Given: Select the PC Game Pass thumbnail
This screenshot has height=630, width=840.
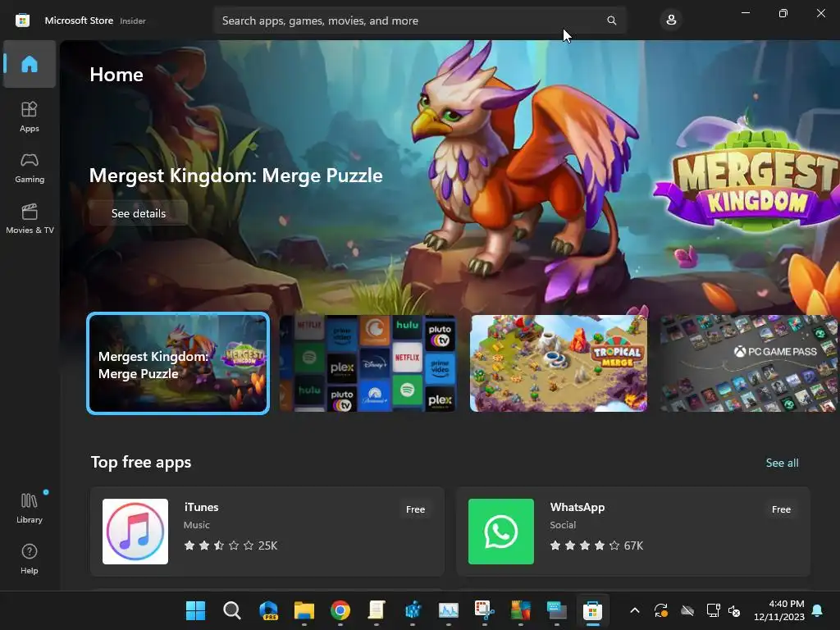Looking at the screenshot, I should coord(750,363).
